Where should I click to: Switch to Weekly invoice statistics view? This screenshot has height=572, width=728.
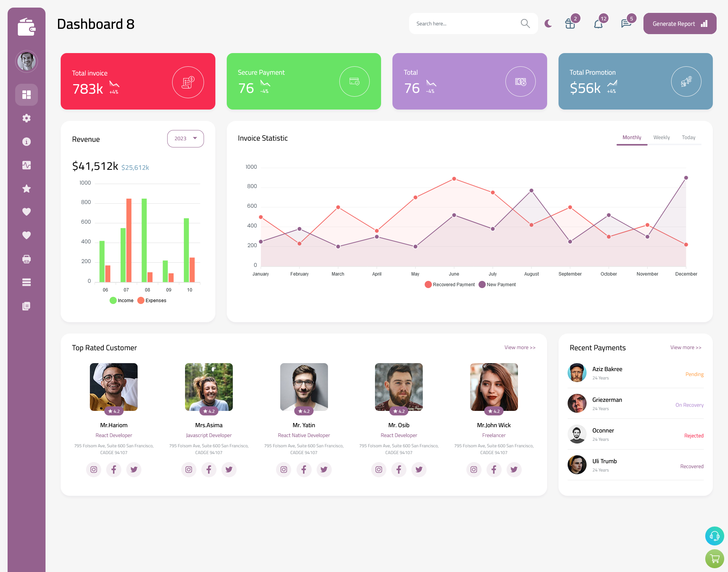coord(662,137)
